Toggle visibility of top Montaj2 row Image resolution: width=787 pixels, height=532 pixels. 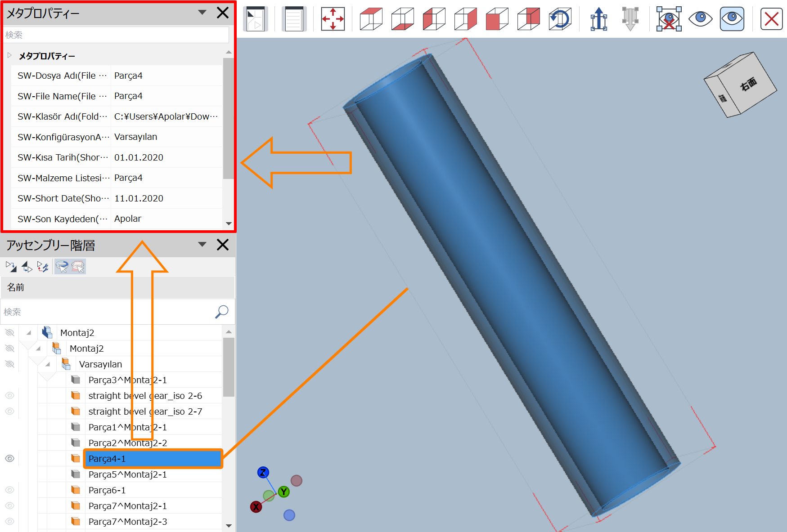tap(9, 333)
